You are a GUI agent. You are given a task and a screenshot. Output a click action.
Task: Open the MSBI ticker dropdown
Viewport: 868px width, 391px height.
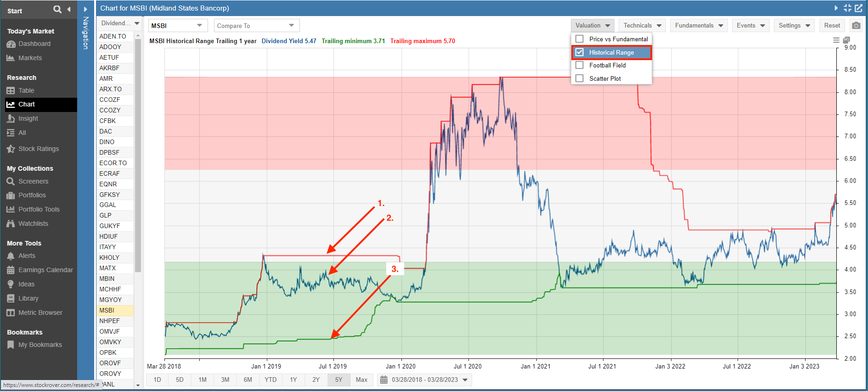click(178, 26)
